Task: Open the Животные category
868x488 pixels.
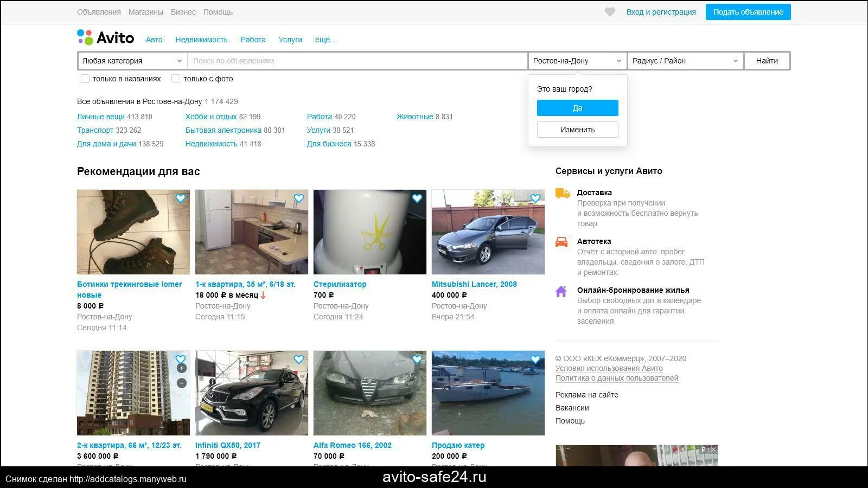Action: [414, 117]
